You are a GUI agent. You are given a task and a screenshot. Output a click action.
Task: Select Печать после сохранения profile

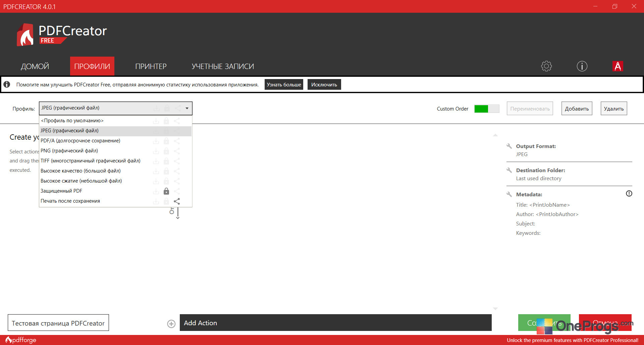click(x=115, y=201)
